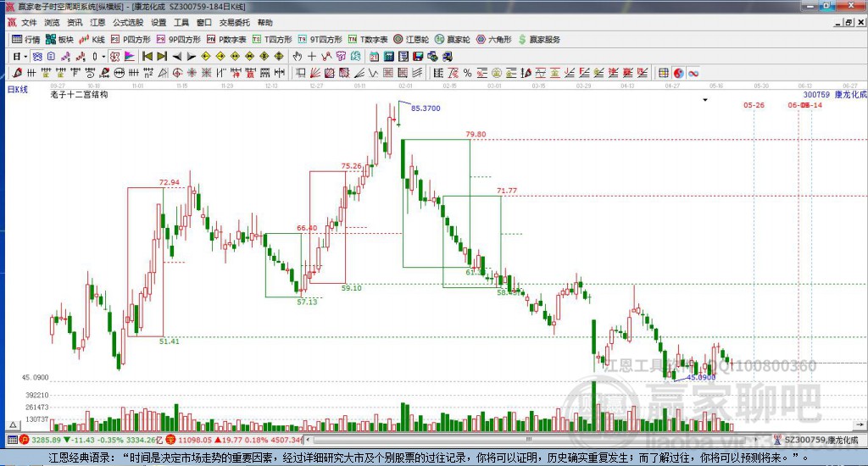Open the 交易委托 menu
Screen dimensions: 868x466
pos(234,23)
